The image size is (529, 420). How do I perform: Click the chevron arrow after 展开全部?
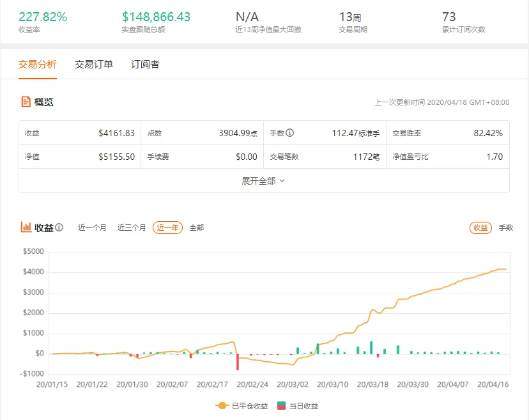click(282, 181)
